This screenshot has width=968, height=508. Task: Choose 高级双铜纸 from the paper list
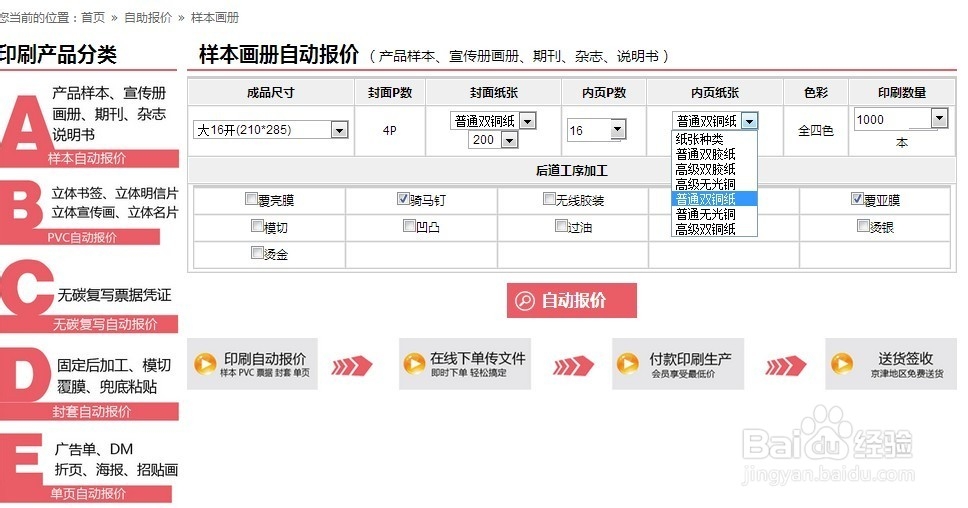tap(714, 229)
